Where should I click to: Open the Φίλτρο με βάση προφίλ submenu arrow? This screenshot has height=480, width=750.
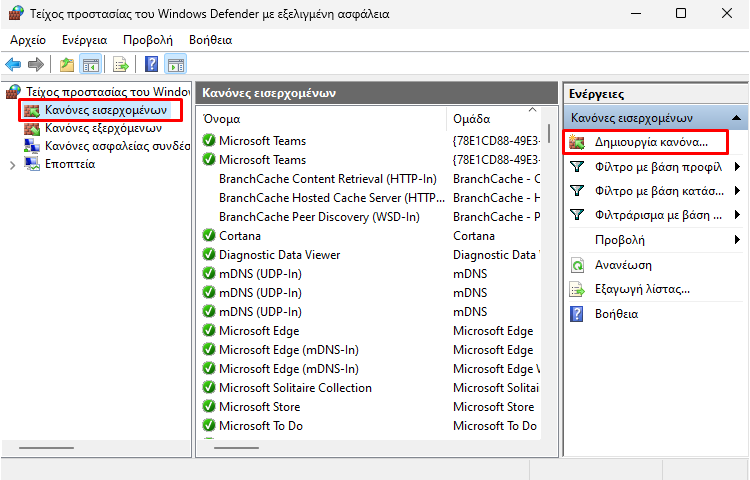point(737,166)
